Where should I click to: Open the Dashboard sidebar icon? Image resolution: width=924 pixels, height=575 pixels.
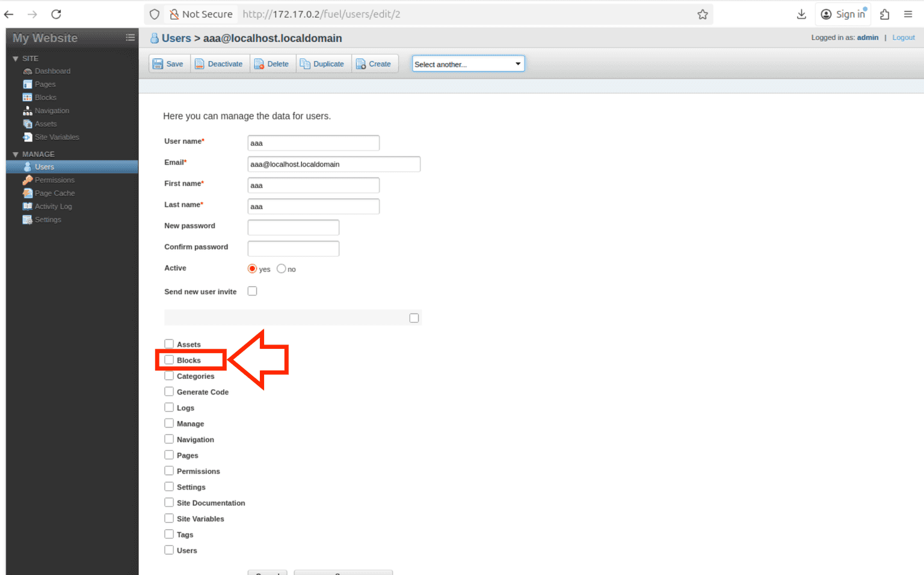pos(28,71)
